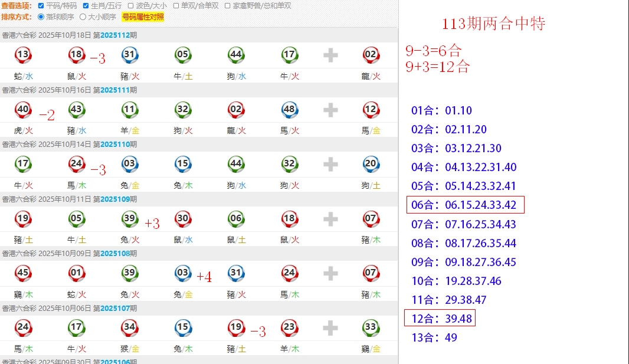Open draw period 2025111 link
Screen dimensions: 629x364
pos(114,90)
